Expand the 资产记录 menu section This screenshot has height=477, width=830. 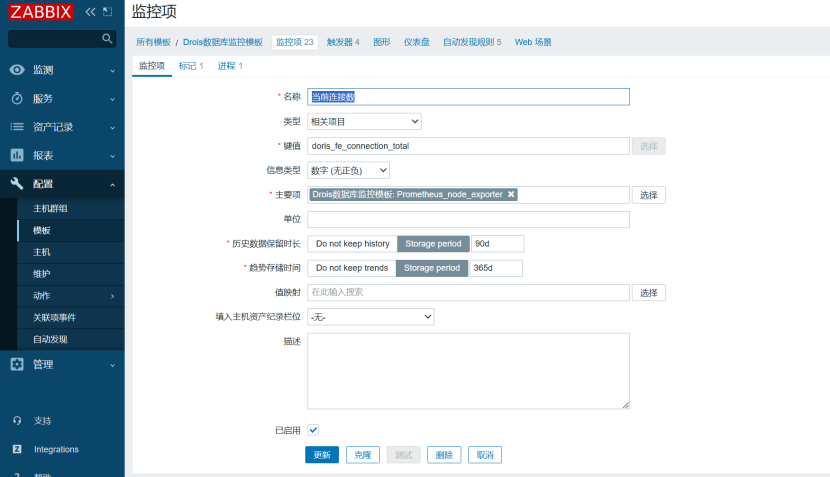point(112,128)
